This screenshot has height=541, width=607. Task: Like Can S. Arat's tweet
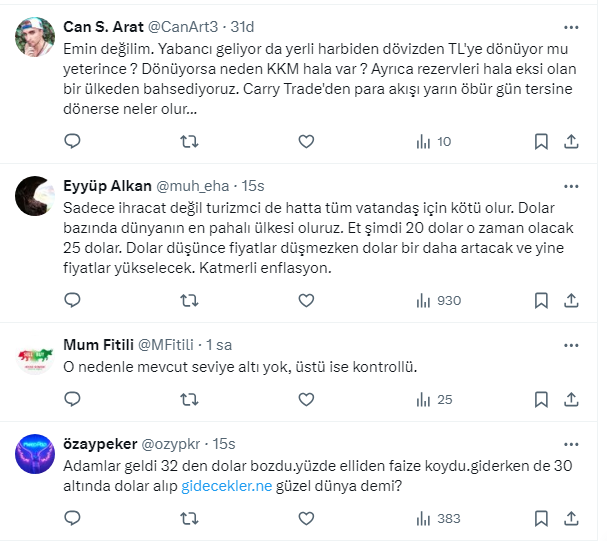coord(306,141)
